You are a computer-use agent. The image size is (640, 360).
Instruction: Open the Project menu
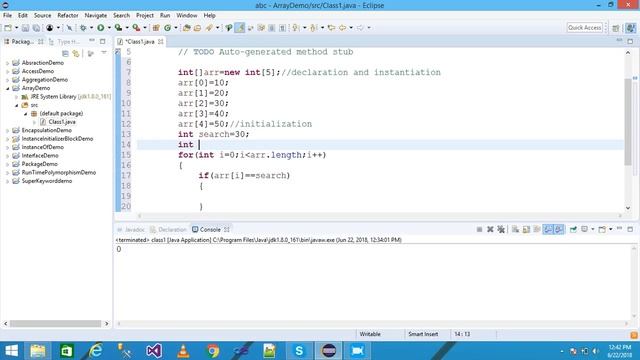(x=145, y=16)
